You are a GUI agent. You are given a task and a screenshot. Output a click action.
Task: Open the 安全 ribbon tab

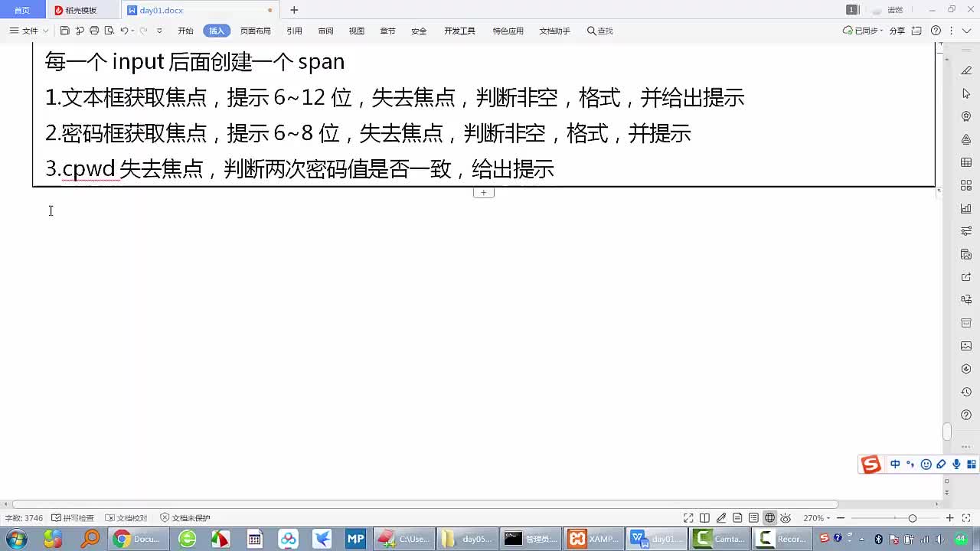(419, 31)
